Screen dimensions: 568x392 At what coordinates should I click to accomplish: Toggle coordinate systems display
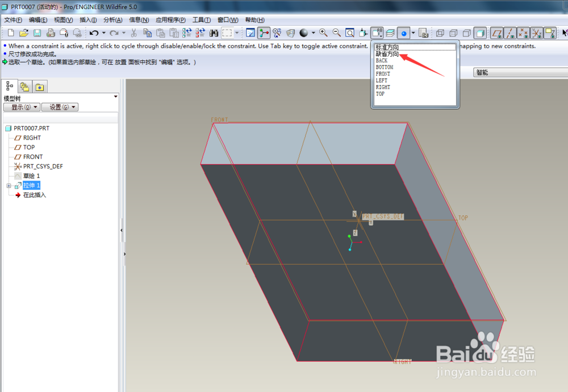pyautogui.click(x=537, y=34)
